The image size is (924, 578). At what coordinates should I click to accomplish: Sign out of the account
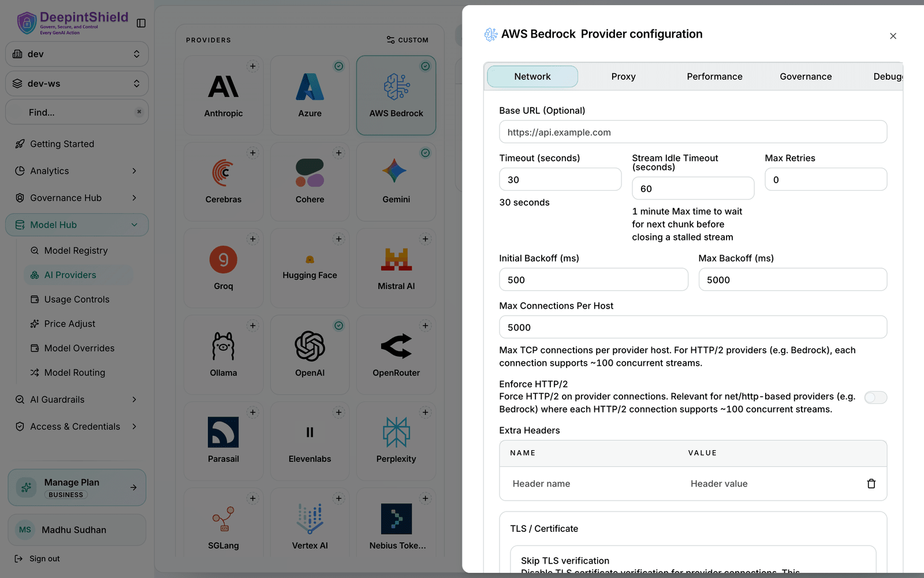(x=38, y=559)
